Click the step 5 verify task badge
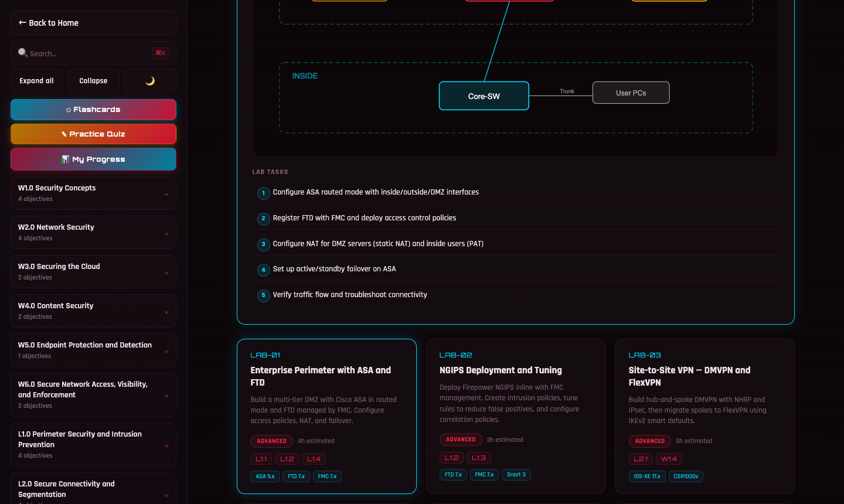 click(263, 295)
